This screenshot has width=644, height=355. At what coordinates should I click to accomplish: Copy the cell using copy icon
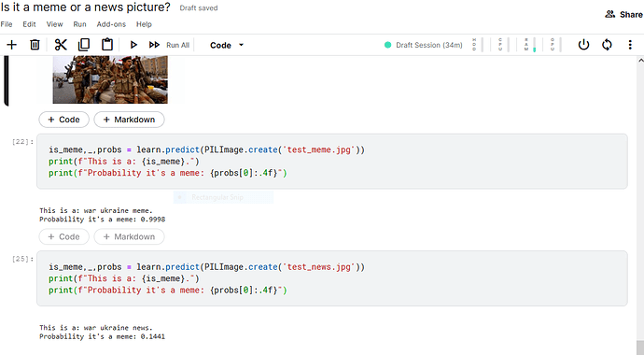tap(84, 45)
